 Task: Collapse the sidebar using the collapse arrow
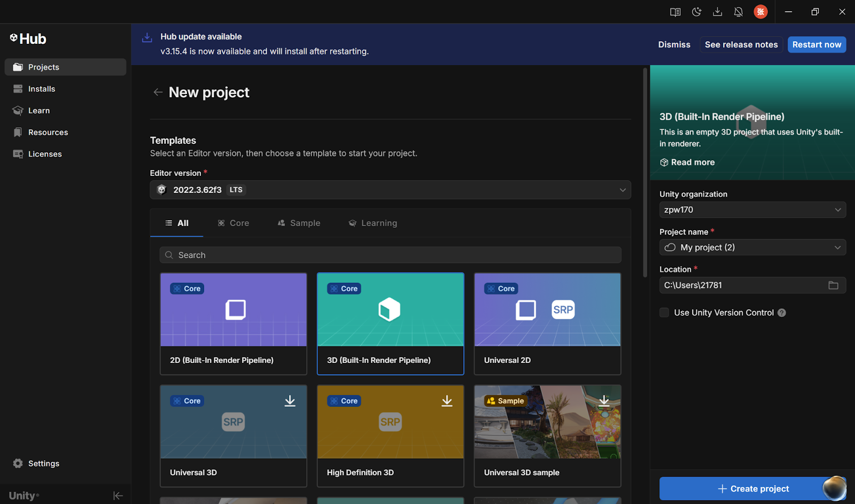click(118, 496)
